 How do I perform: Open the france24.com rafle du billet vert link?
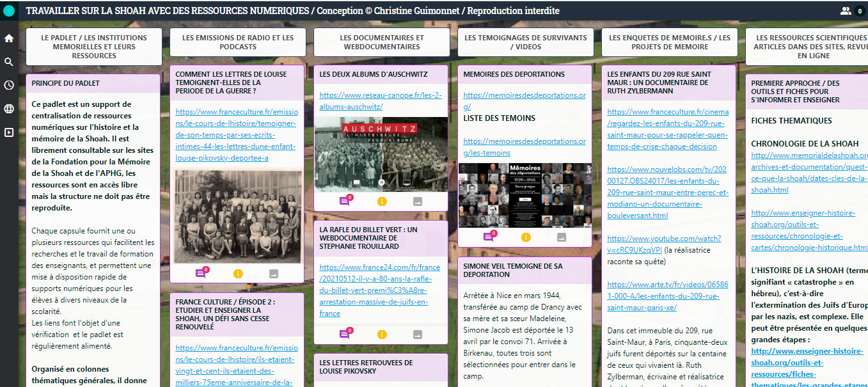coord(380,290)
